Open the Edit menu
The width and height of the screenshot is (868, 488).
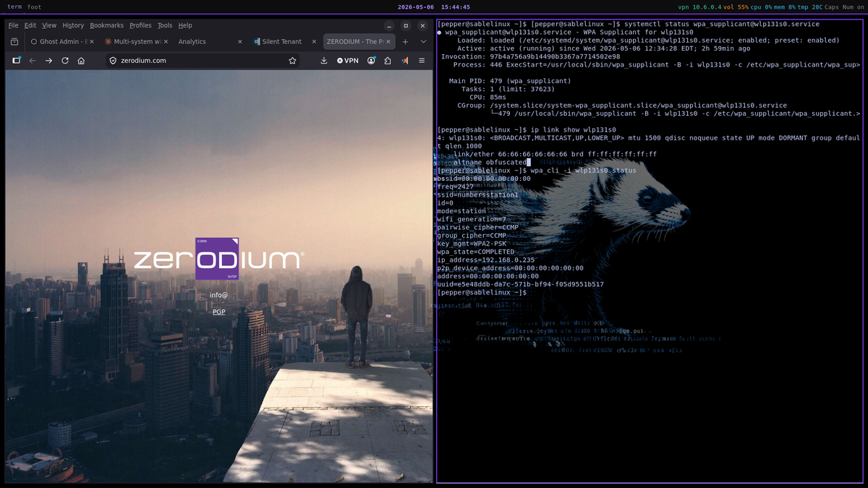(30, 25)
